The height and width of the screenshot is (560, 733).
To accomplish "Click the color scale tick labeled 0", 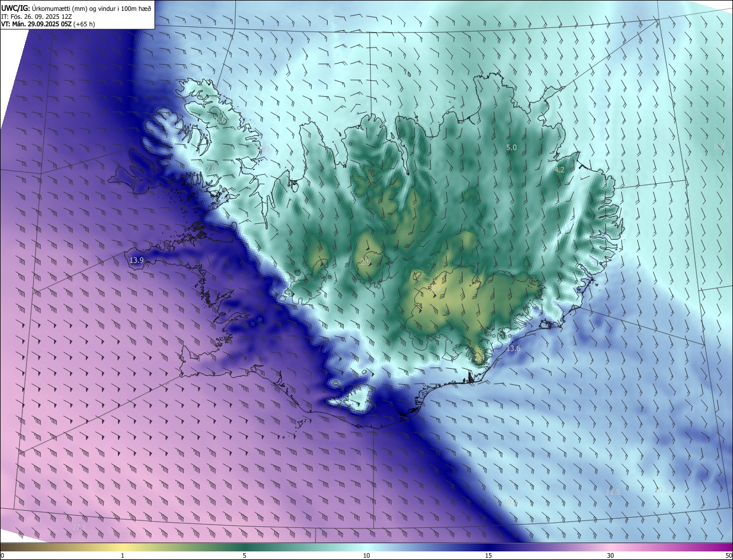I will 2,555.
